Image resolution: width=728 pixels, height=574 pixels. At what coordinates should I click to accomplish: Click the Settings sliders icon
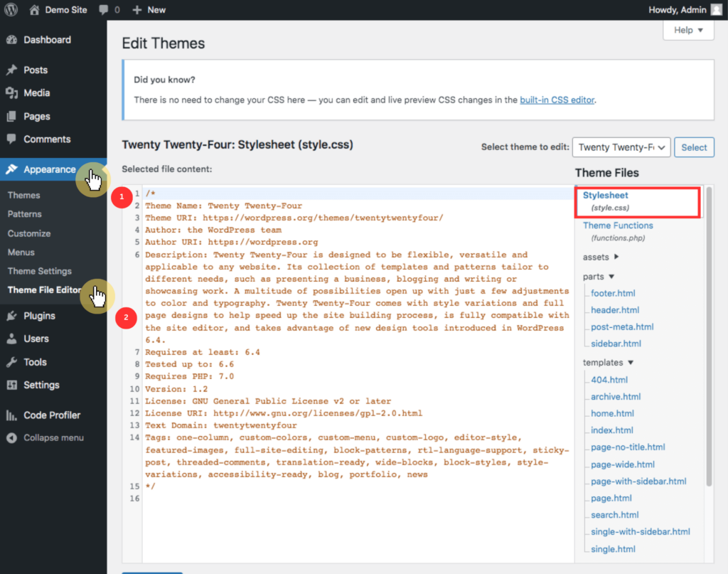pos(11,385)
